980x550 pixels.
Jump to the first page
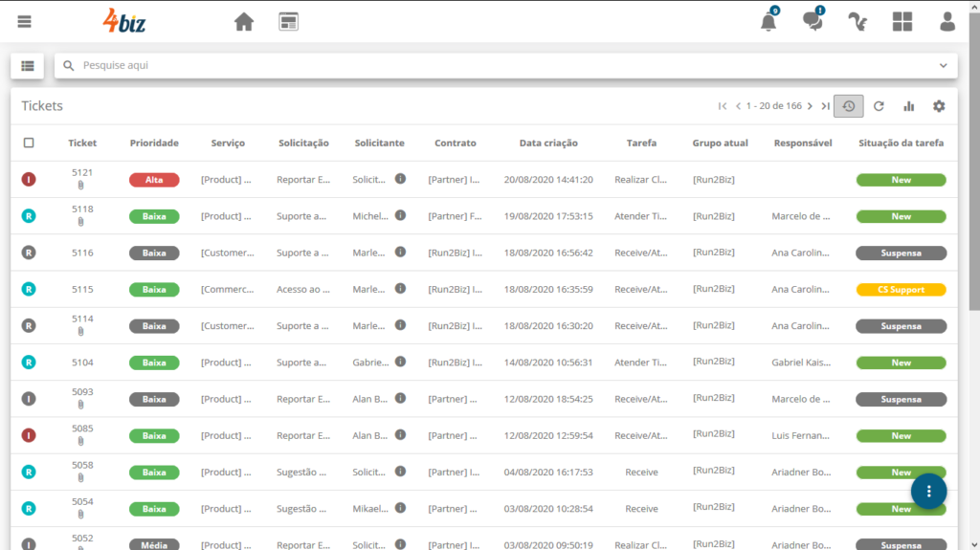pos(723,106)
